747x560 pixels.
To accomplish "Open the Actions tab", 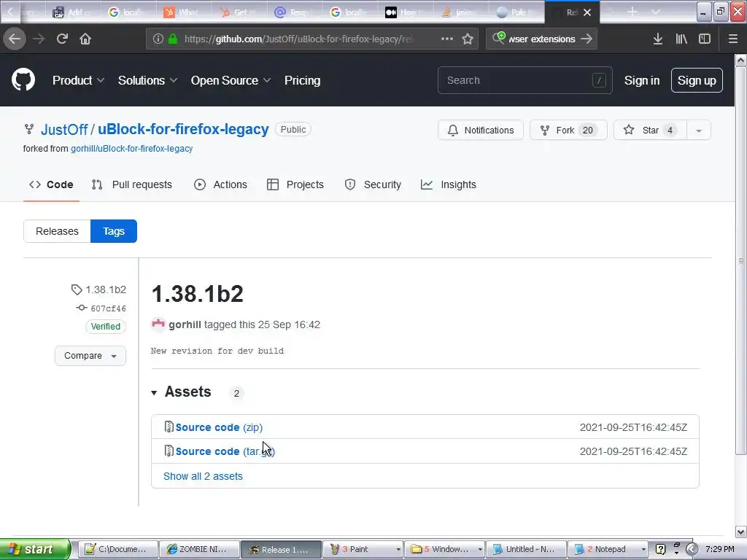I will point(220,184).
